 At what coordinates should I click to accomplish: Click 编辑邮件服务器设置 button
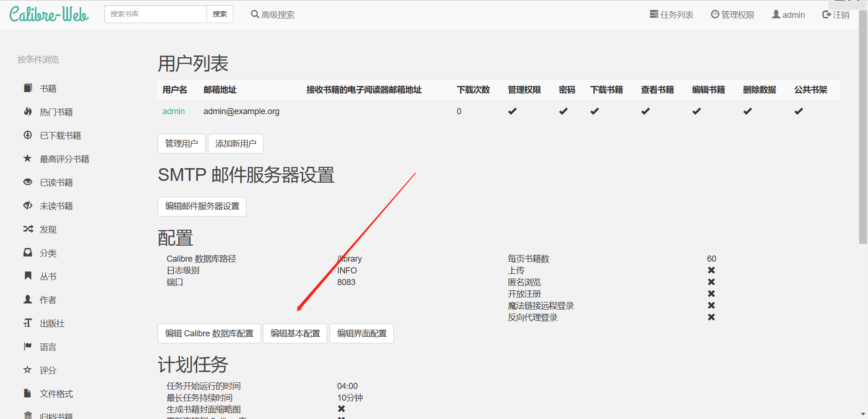tap(202, 207)
